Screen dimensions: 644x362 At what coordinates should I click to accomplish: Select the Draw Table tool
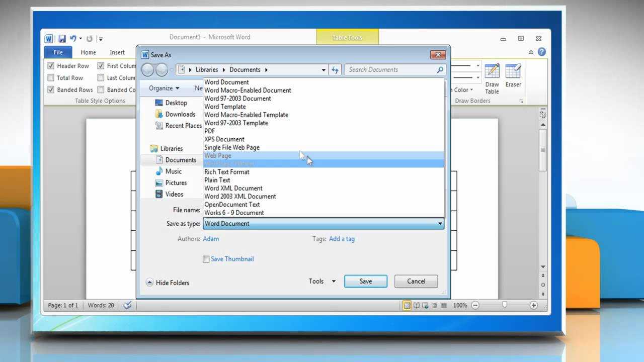click(x=492, y=78)
